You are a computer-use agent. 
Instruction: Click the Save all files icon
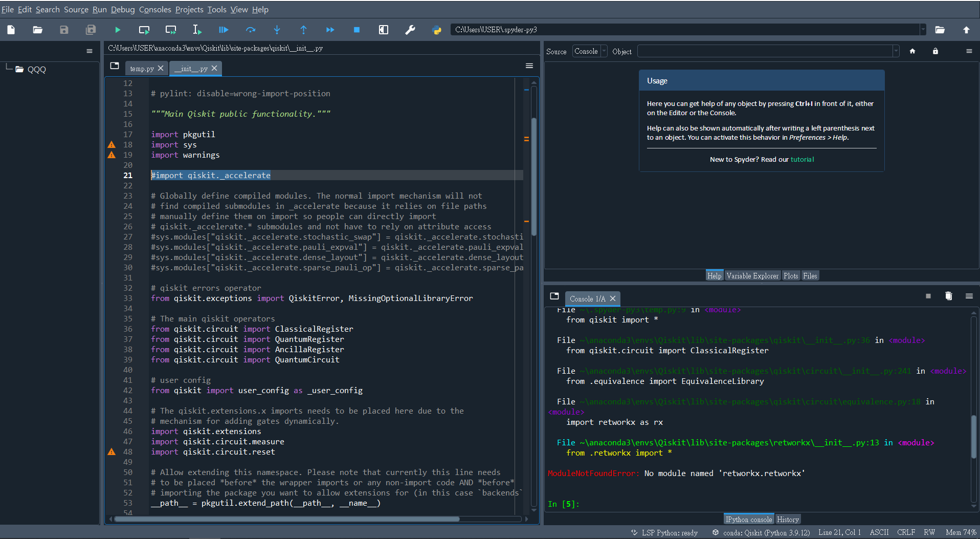tap(91, 30)
